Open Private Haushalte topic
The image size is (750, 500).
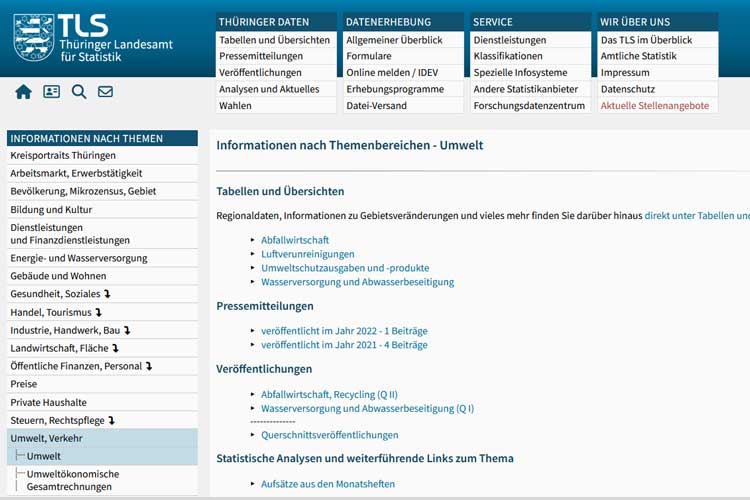[102, 402]
